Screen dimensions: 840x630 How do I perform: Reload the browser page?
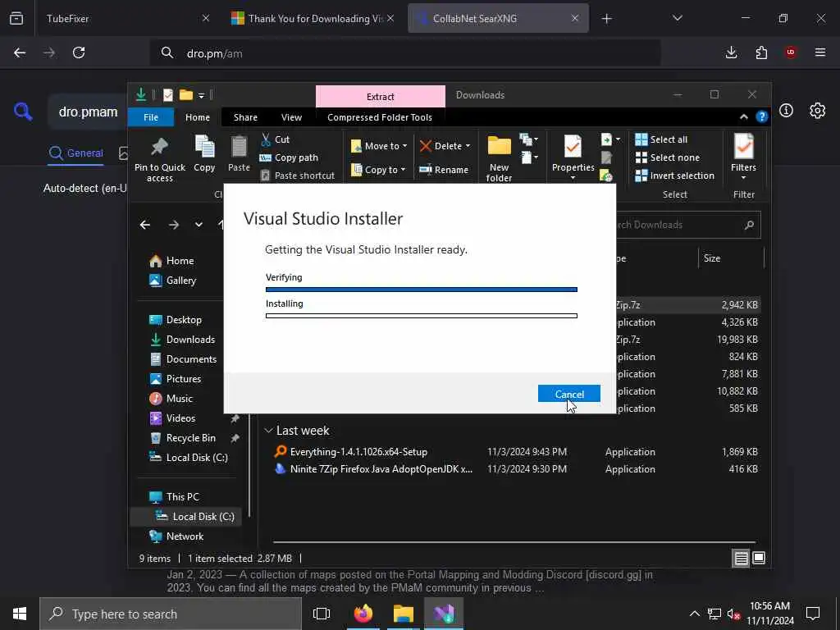click(x=79, y=52)
